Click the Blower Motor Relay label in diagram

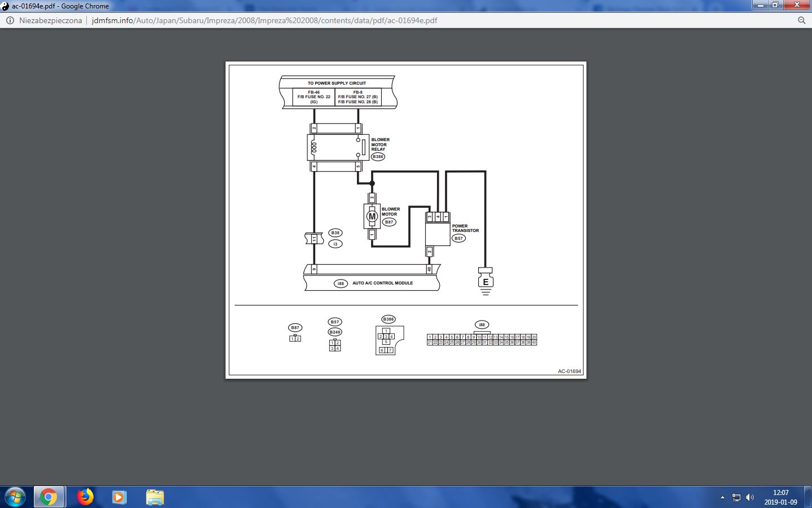(379, 144)
